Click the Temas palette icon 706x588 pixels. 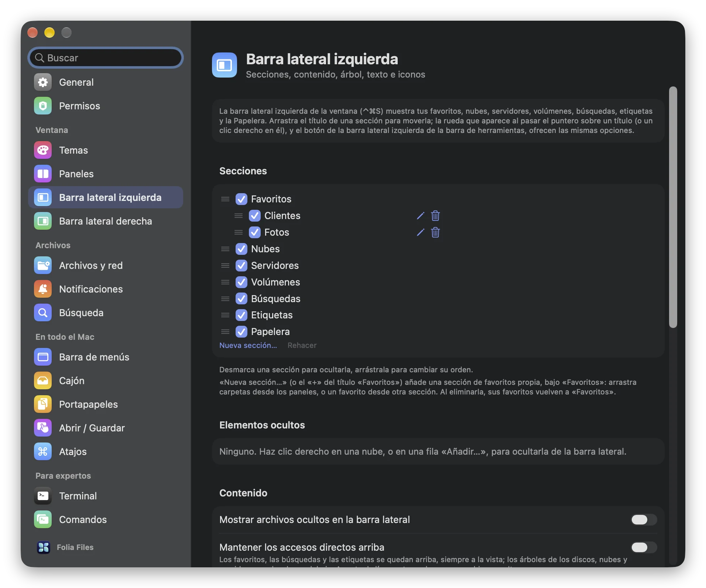tap(43, 150)
